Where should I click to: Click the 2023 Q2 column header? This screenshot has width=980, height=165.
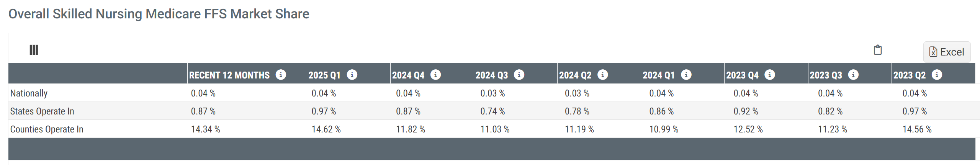[909, 75]
